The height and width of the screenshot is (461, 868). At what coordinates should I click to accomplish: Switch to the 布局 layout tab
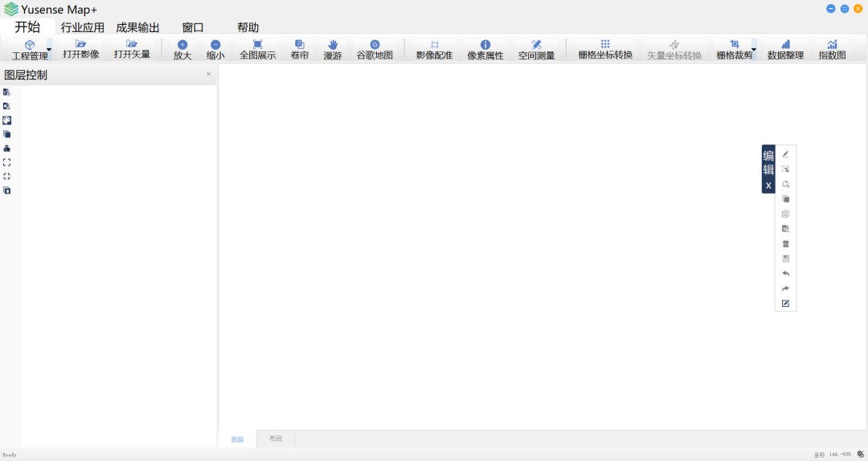pos(276,439)
